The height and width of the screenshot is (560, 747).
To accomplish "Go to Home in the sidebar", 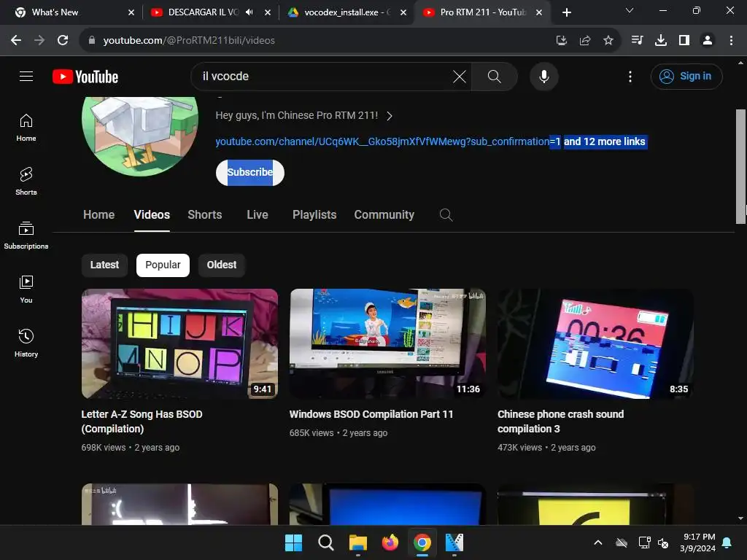I will [x=26, y=128].
